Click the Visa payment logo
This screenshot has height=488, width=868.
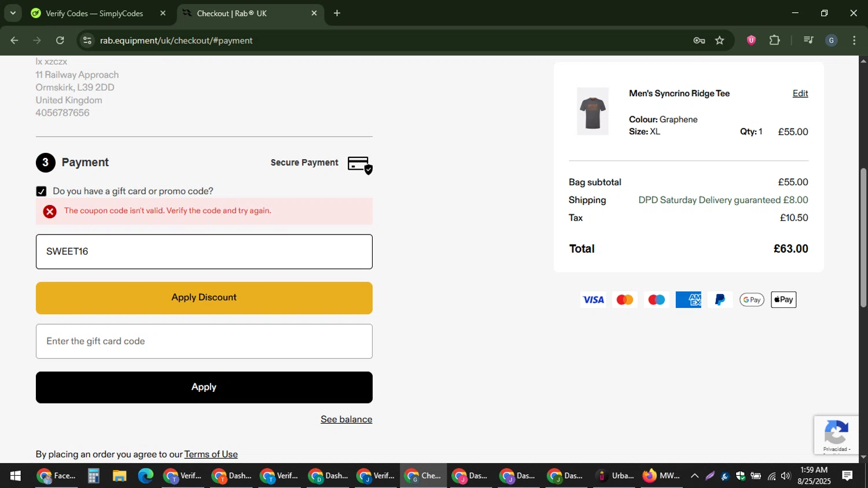593,300
